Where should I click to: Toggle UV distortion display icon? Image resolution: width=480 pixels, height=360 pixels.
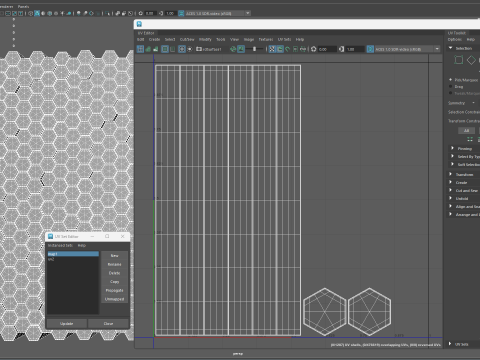155,49
